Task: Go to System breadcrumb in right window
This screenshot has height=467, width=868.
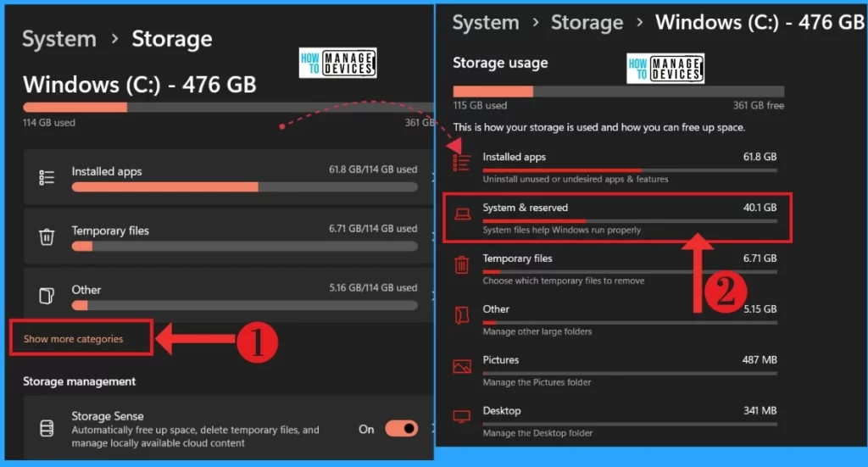Action: [486, 22]
